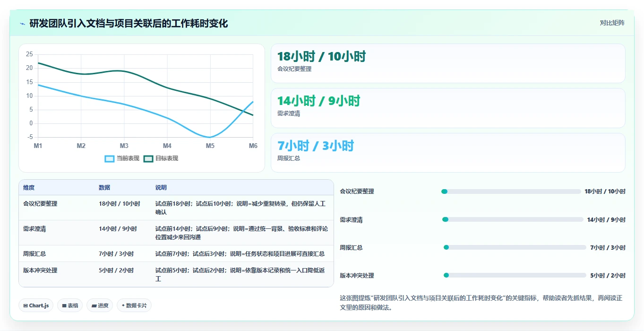This screenshot has width=644, height=331.
Task: Click the 会议纪要整理 progress row label
Action: [x=357, y=192]
